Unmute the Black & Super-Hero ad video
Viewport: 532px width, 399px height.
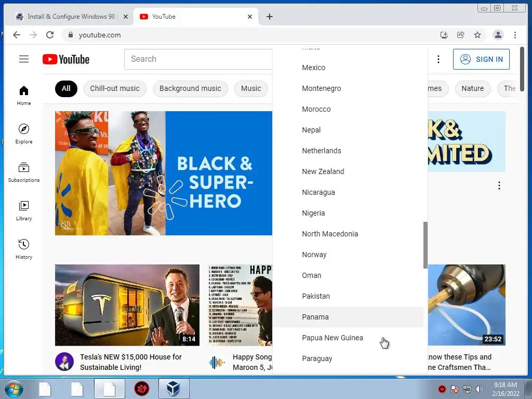65,225
